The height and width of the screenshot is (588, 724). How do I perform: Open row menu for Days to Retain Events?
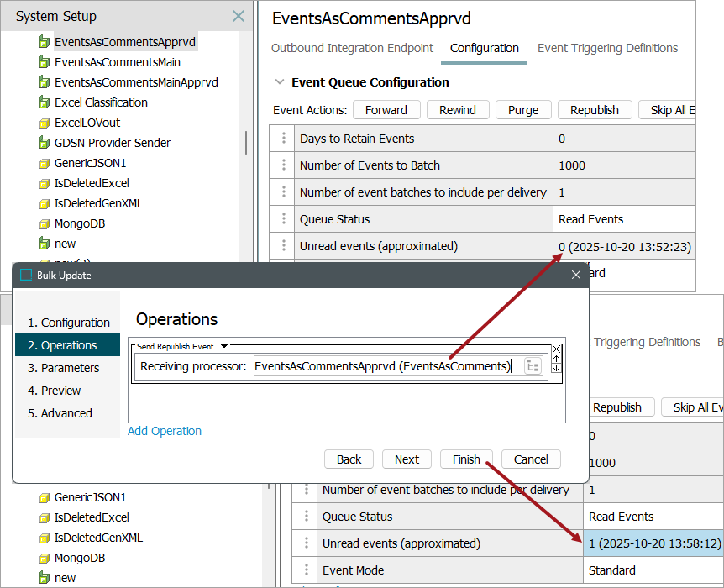pyautogui.click(x=284, y=139)
